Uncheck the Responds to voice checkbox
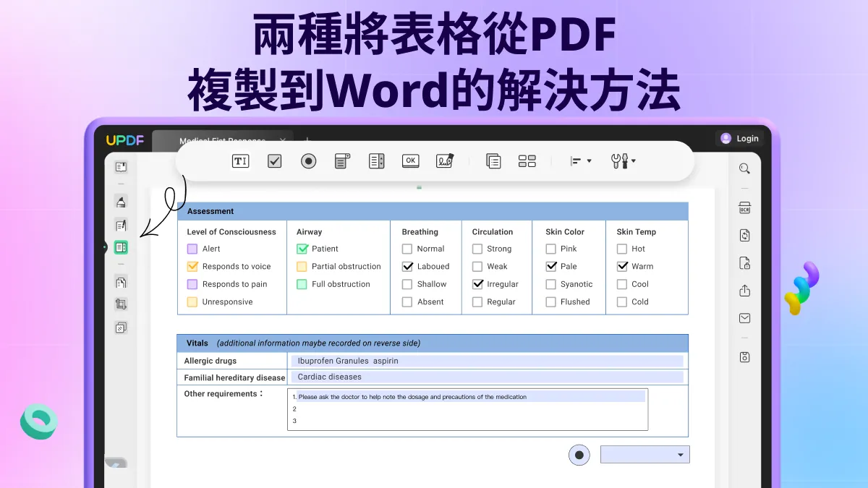868x488 pixels. (192, 266)
